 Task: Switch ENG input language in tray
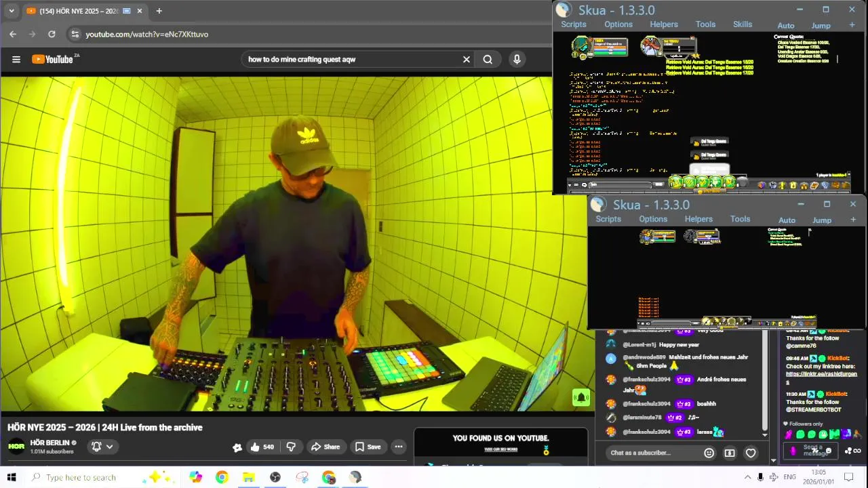coord(789,477)
